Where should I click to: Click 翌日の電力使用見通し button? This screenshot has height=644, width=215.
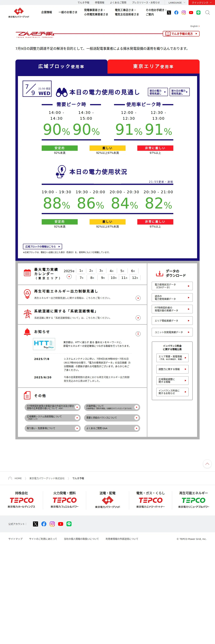158,92
